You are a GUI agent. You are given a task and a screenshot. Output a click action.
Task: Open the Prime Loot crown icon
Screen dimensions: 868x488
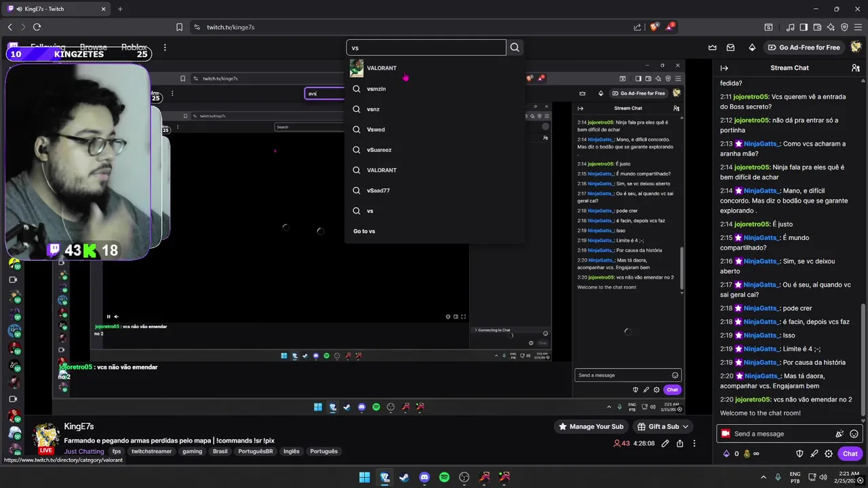tap(713, 47)
